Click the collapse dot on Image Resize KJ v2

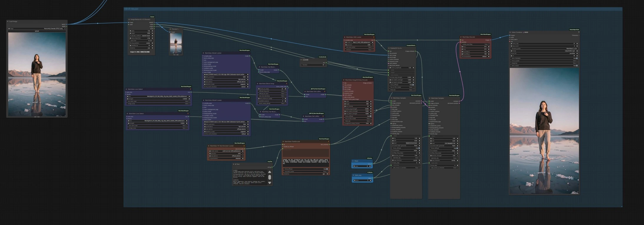point(129,19)
